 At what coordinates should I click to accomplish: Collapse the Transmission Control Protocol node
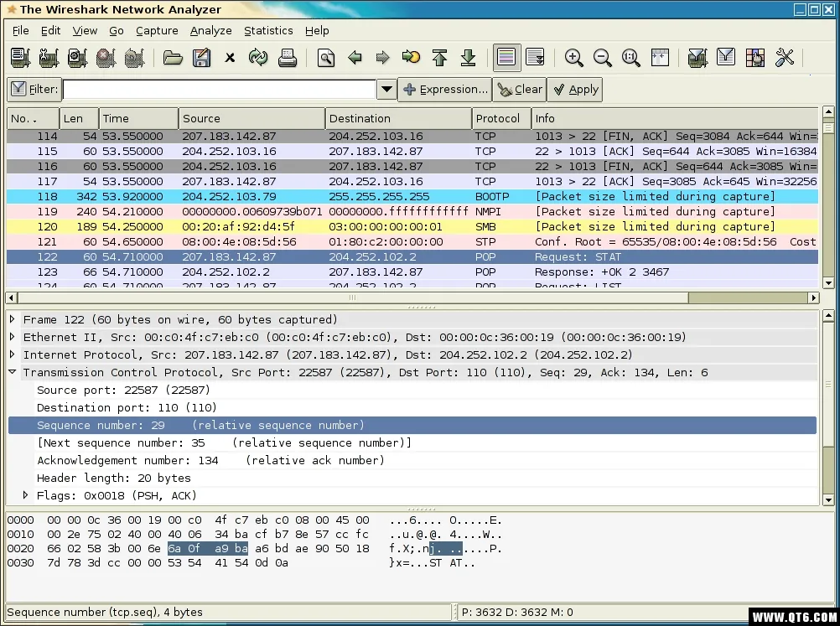click(11, 372)
